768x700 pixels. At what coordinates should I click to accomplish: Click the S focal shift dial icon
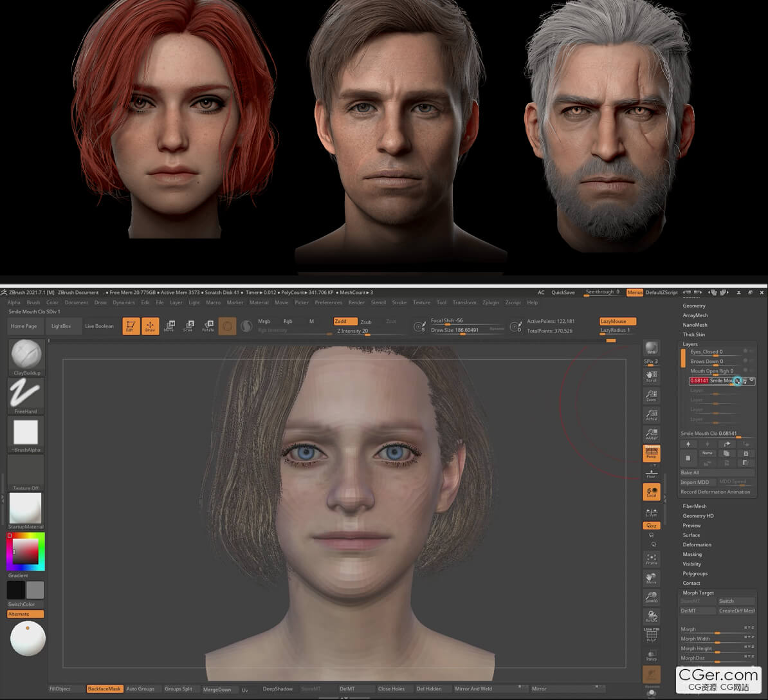[419, 326]
